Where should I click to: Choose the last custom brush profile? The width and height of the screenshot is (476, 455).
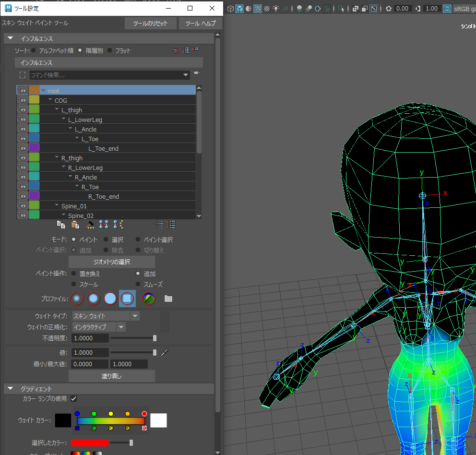[148, 299]
